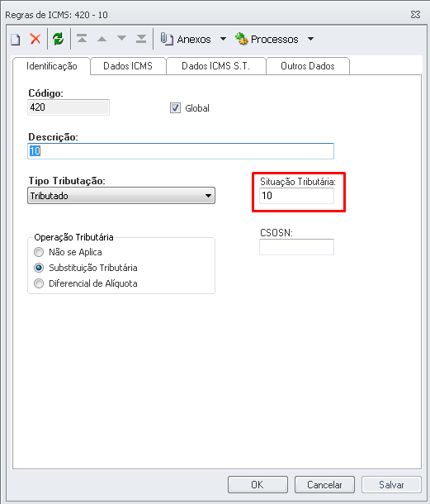Select Diferencial de Alíquota radio button
The height and width of the screenshot is (504, 430).
[39, 283]
